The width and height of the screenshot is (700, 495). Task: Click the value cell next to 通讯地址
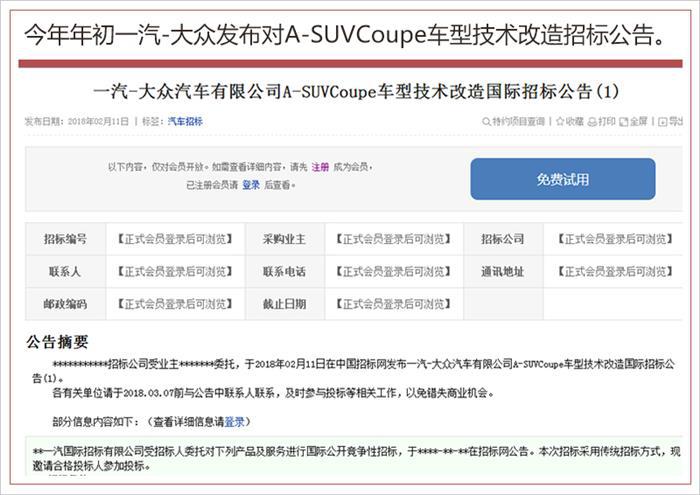(613, 271)
